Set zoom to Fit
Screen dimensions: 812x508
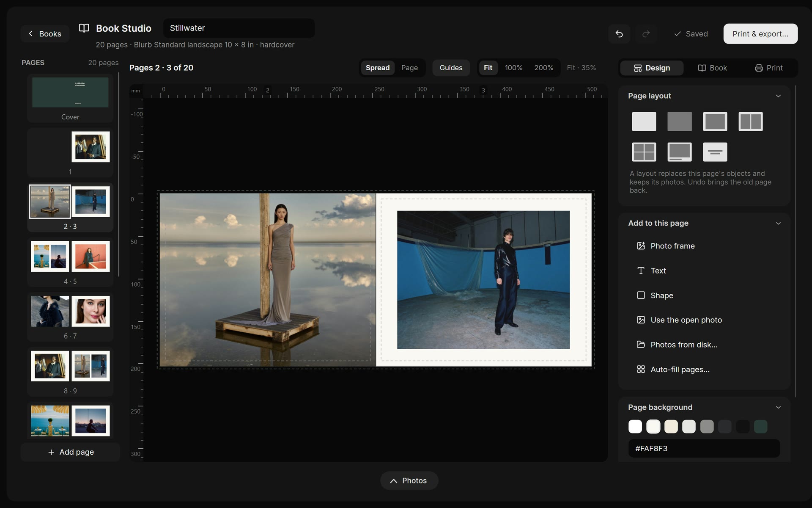click(488, 68)
